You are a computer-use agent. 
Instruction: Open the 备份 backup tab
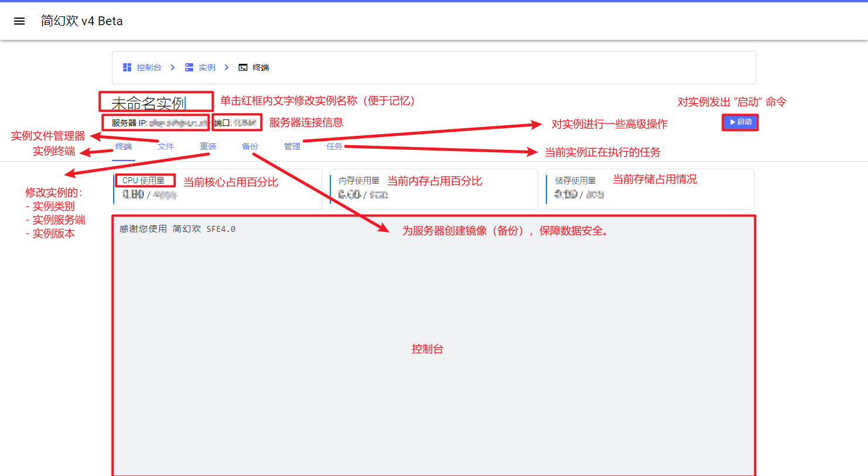point(250,146)
